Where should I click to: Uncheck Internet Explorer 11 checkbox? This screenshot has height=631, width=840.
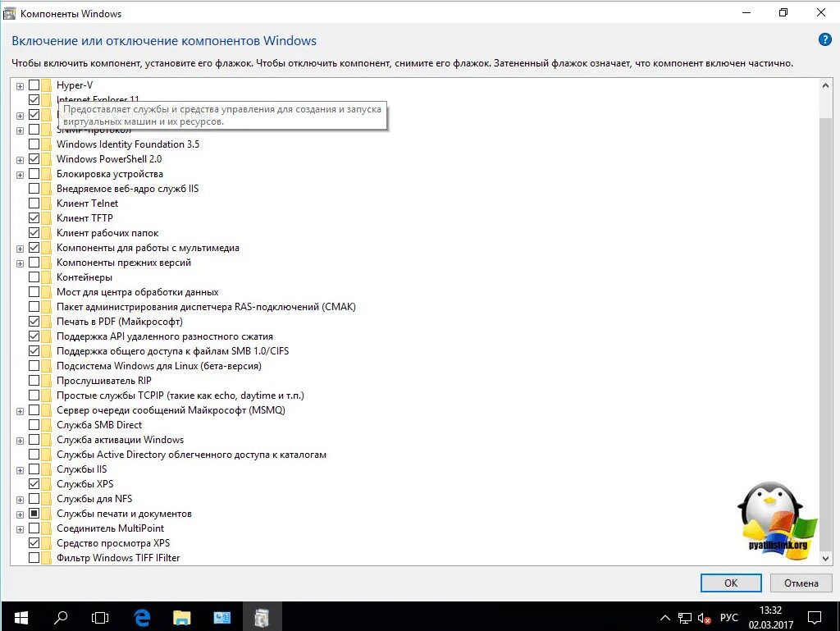[34, 99]
